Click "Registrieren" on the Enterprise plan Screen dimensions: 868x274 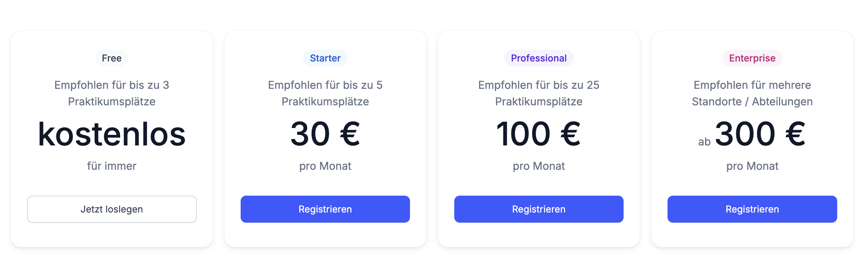coord(752,209)
